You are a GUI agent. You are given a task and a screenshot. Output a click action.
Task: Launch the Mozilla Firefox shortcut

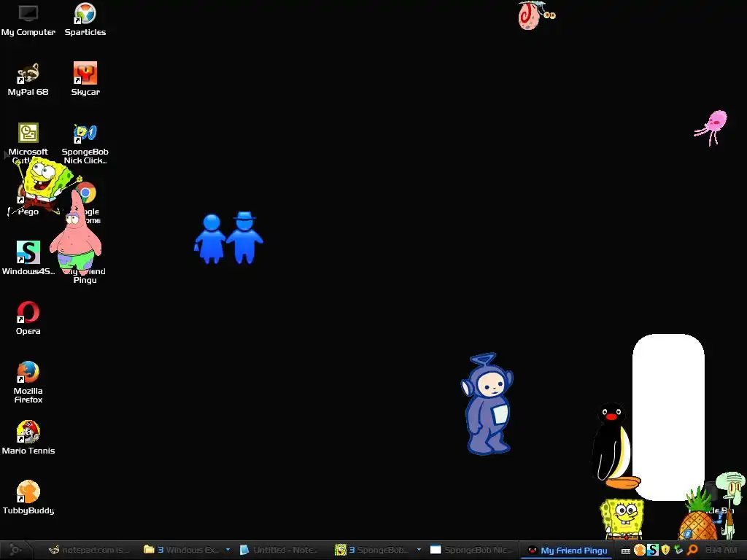(28, 382)
